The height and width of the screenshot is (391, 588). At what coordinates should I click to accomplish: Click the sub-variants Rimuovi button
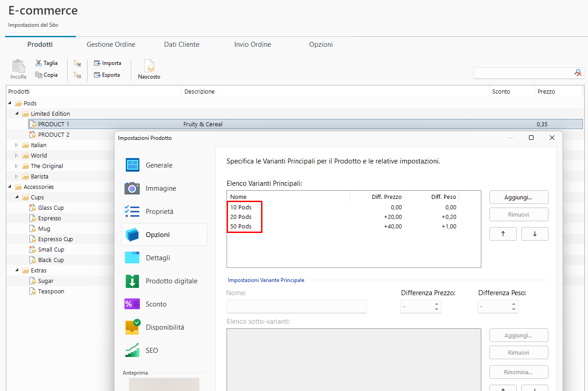coord(519,352)
